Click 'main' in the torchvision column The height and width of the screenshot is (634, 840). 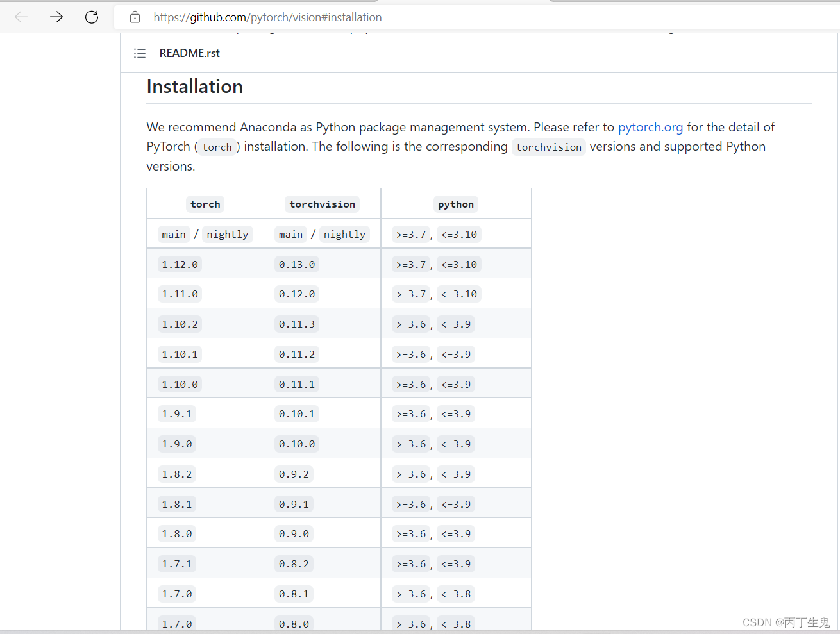tap(290, 235)
